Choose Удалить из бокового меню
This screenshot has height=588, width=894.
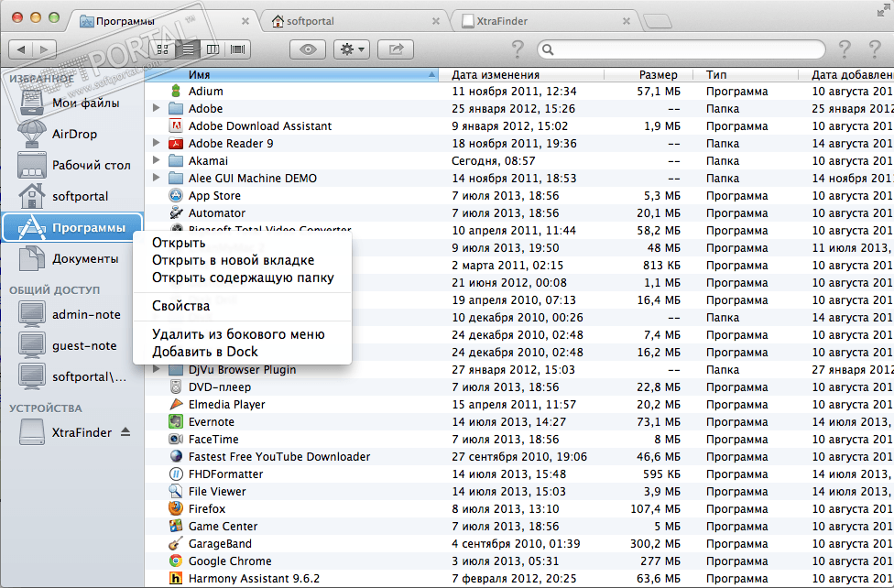[243, 334]
